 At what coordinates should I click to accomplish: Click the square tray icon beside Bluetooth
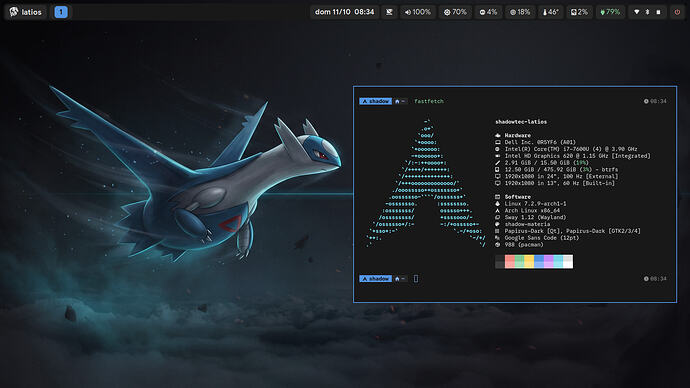pyautogui.click(x=658, y=12)
